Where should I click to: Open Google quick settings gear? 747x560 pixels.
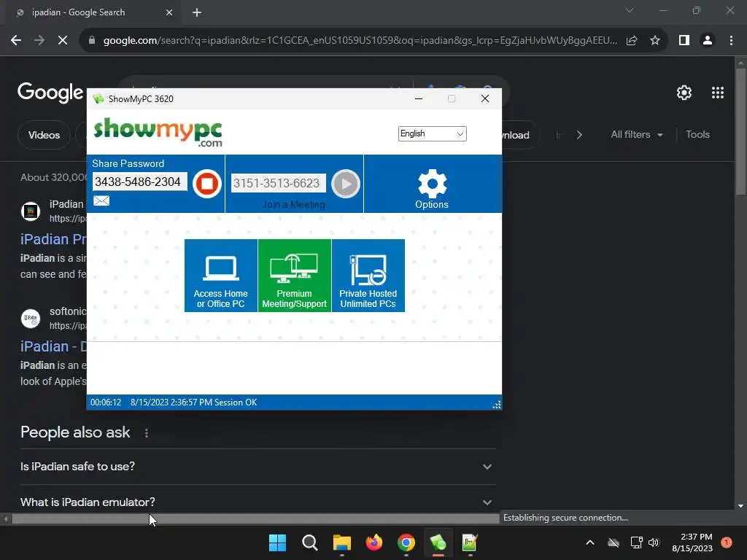684,93
